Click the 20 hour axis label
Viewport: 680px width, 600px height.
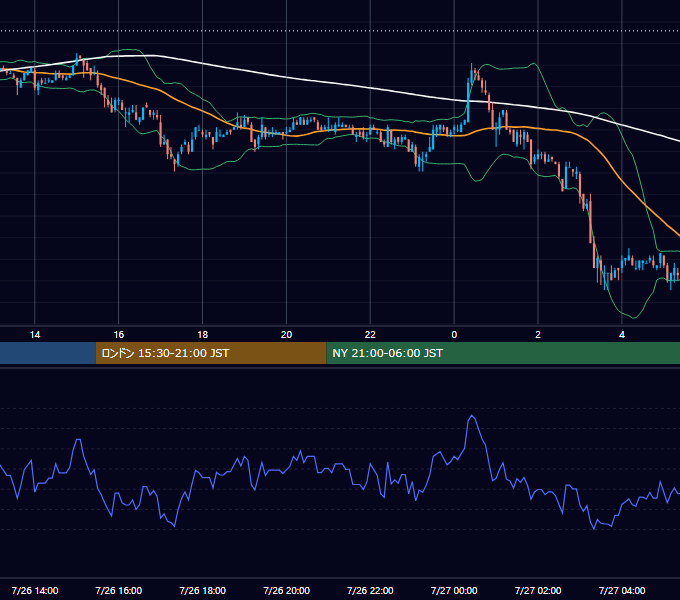point(286,335)
